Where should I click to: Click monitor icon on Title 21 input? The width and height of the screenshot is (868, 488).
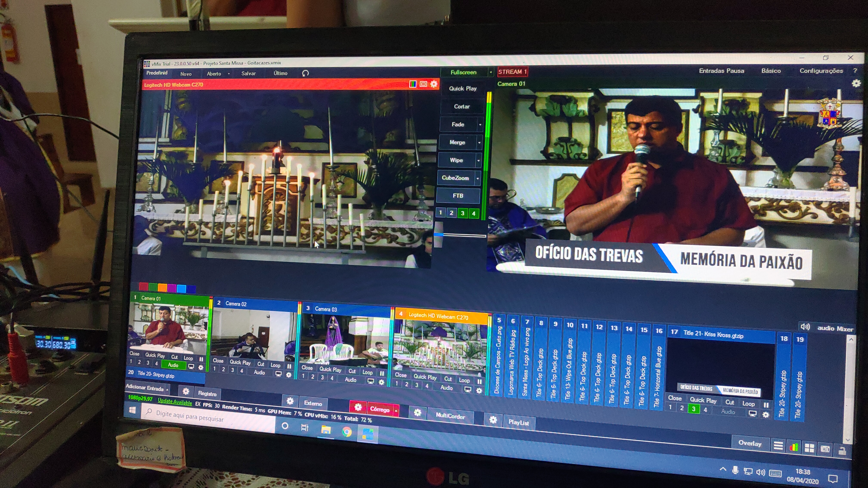(752, 413)
